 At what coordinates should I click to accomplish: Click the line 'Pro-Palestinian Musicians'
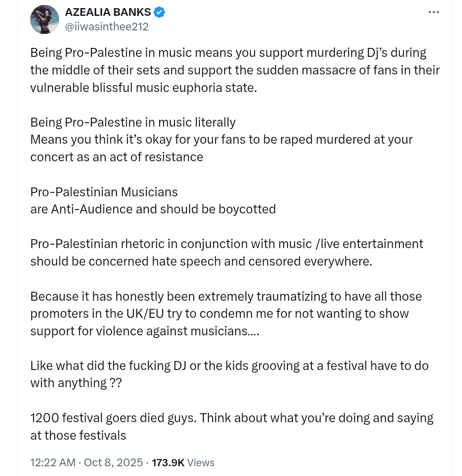click(x=104, y=192)
